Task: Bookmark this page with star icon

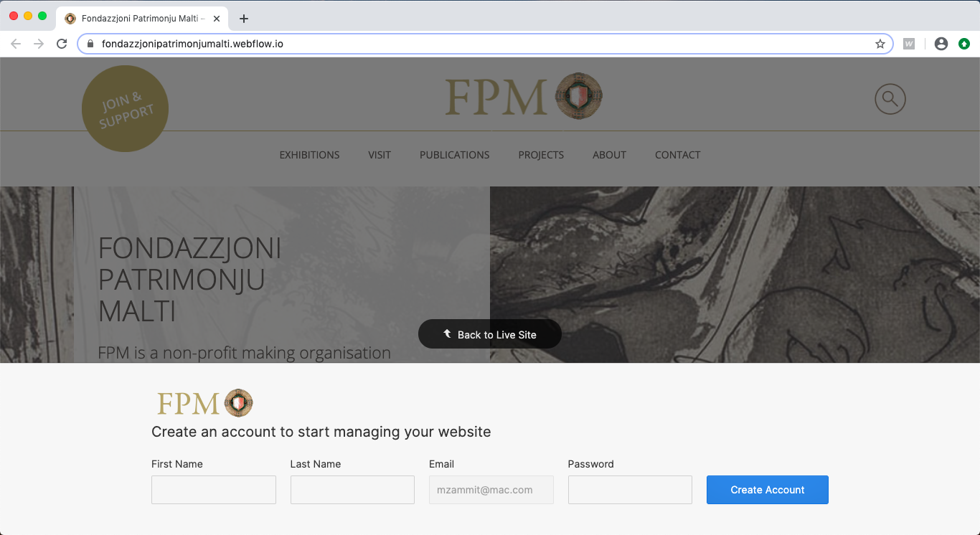Action: (880, 44)
